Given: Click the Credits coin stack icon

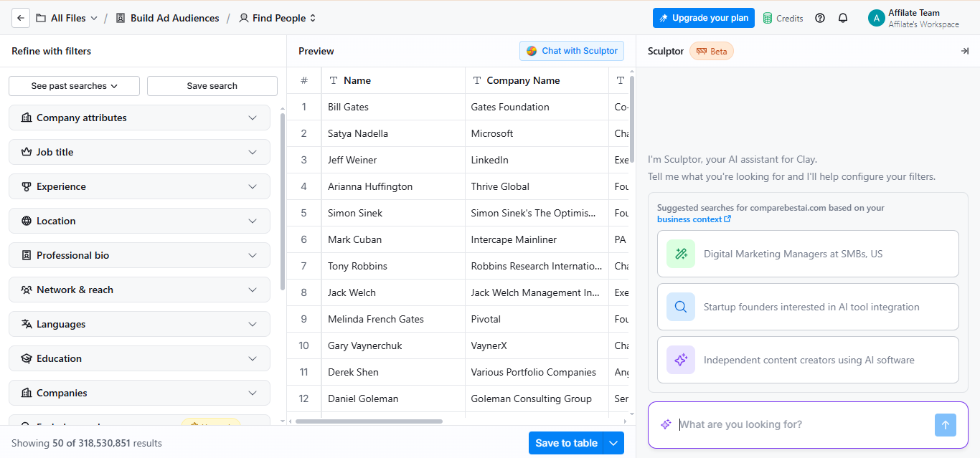Looking at the screenshot, I should pyautogui.click(x=768, y=18).
